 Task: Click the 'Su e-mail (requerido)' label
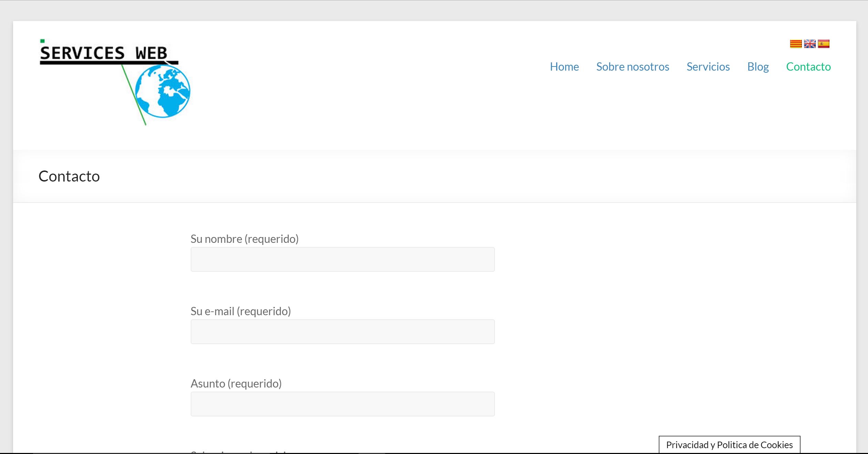coord(241,311)
